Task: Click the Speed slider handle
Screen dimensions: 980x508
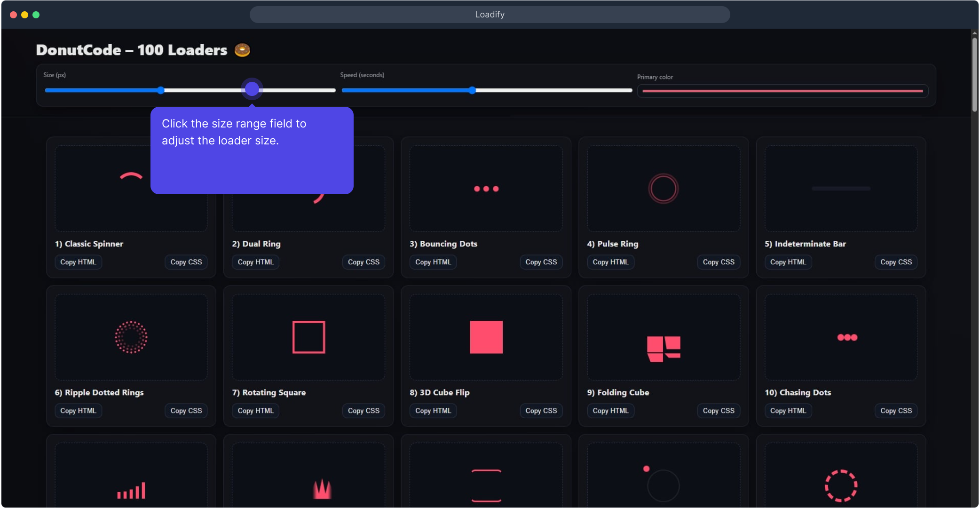Action: point(472,90)
